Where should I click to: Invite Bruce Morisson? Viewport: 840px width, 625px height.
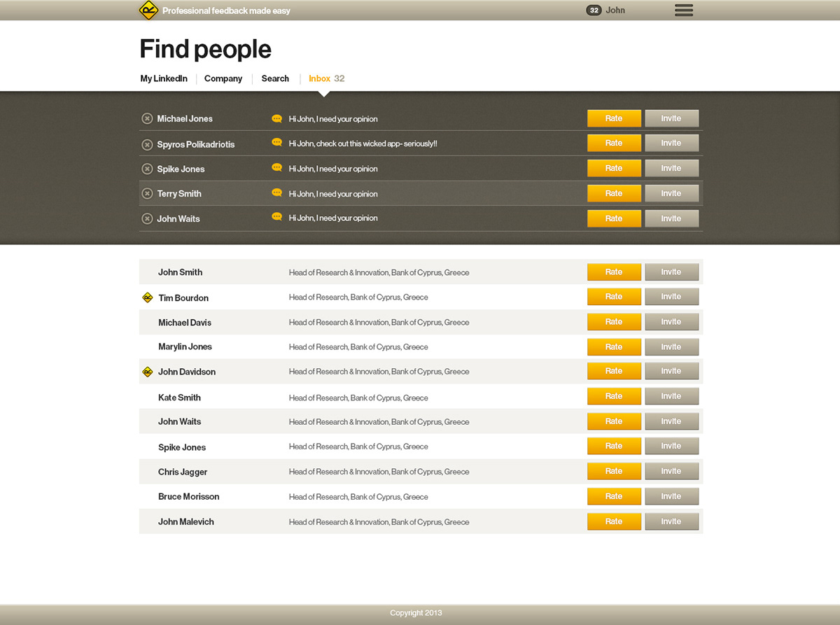point(671,496)
